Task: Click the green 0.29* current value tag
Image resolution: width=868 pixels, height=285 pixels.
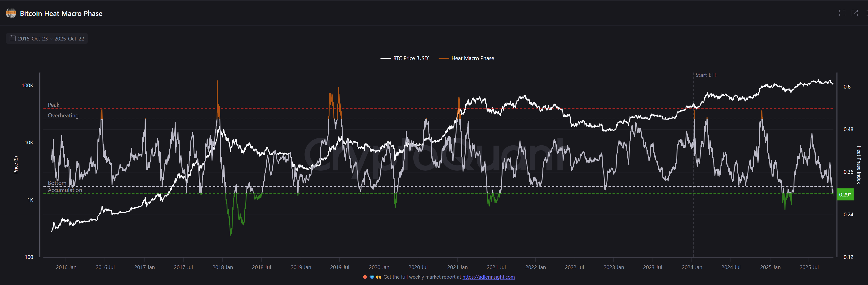Action: [845, 195]
